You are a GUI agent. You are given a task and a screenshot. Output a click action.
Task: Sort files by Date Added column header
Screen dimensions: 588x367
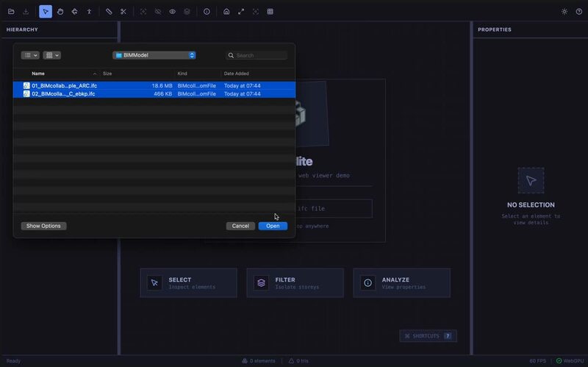236,74
